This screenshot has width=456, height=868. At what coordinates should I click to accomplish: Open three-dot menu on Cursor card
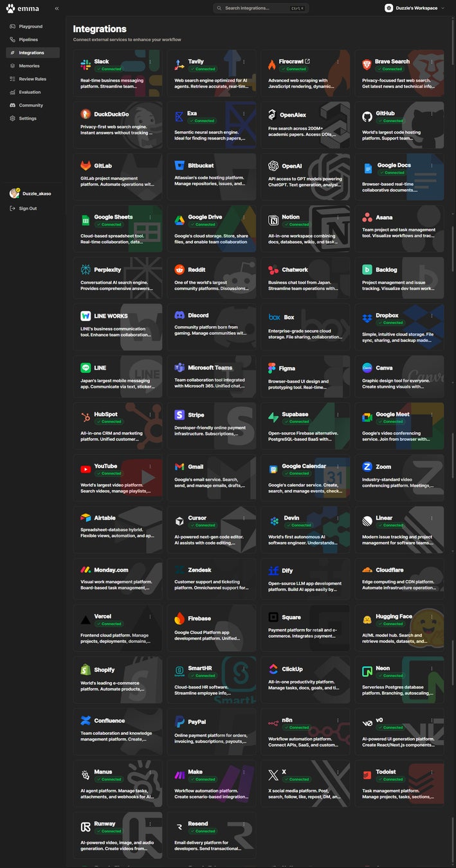point(244,518)
